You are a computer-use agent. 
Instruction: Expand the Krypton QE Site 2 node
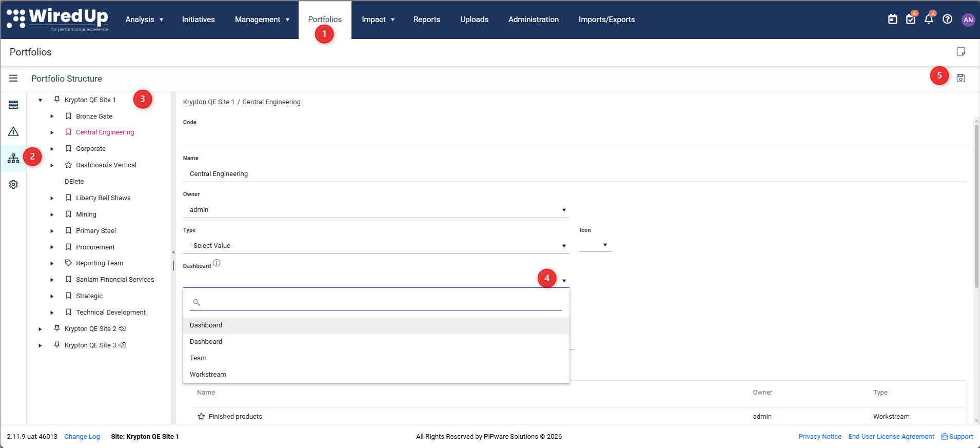point(40,329)
